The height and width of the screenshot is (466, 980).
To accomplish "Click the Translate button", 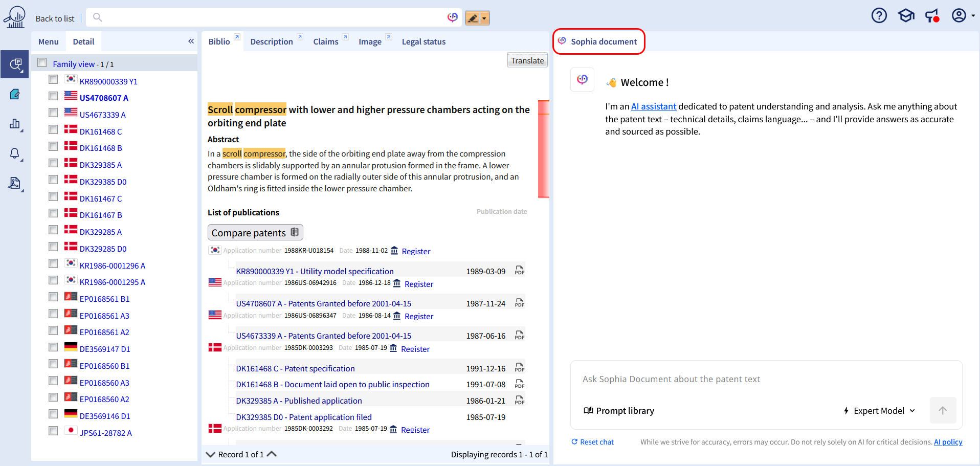I will 527,60.
